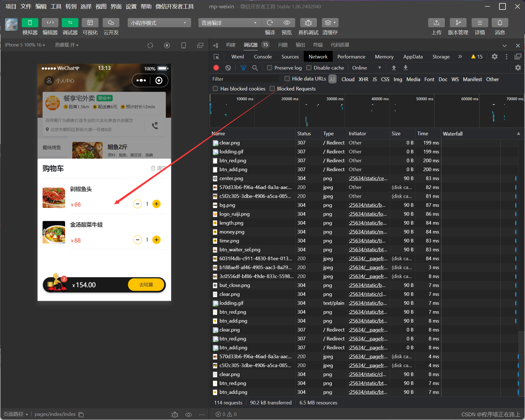This screenshot has width=525, height=420.
Task: Open 消息 notifications bell
Action: 500,23
